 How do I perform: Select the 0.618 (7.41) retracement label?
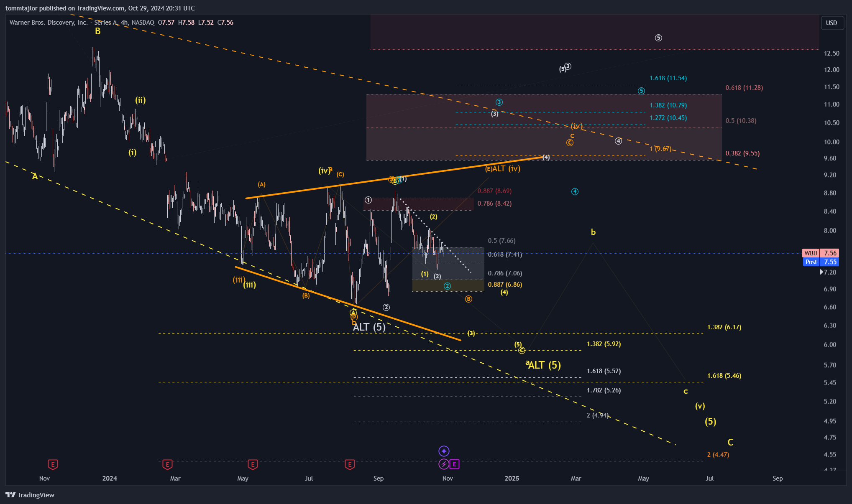(505, 255)
